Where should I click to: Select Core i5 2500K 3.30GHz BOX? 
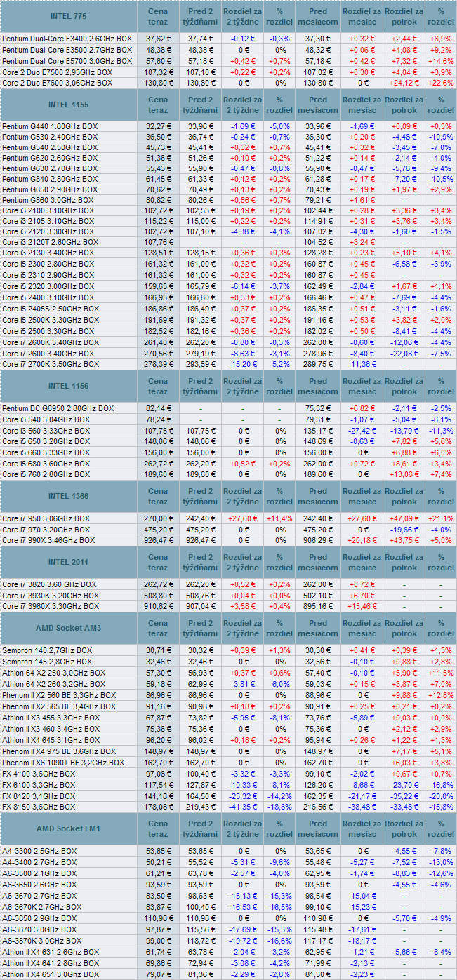(x=51, y=319)
